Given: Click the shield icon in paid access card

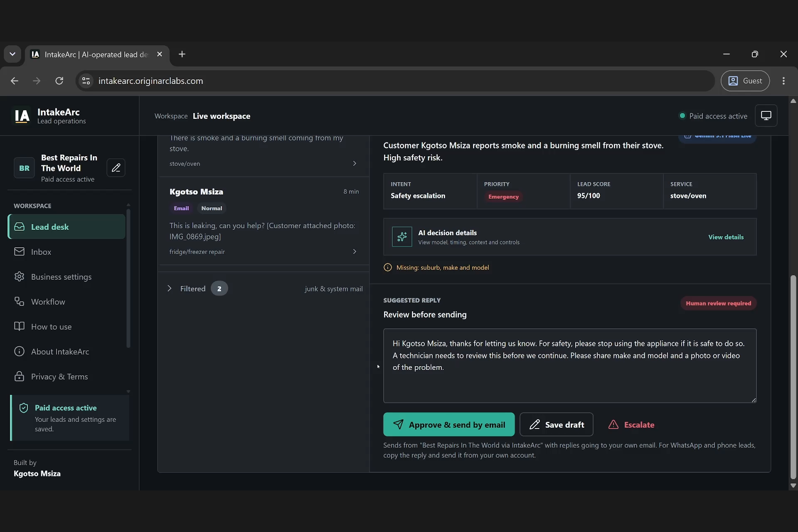Looking at the screenshot, I should [x=24, y=408].
